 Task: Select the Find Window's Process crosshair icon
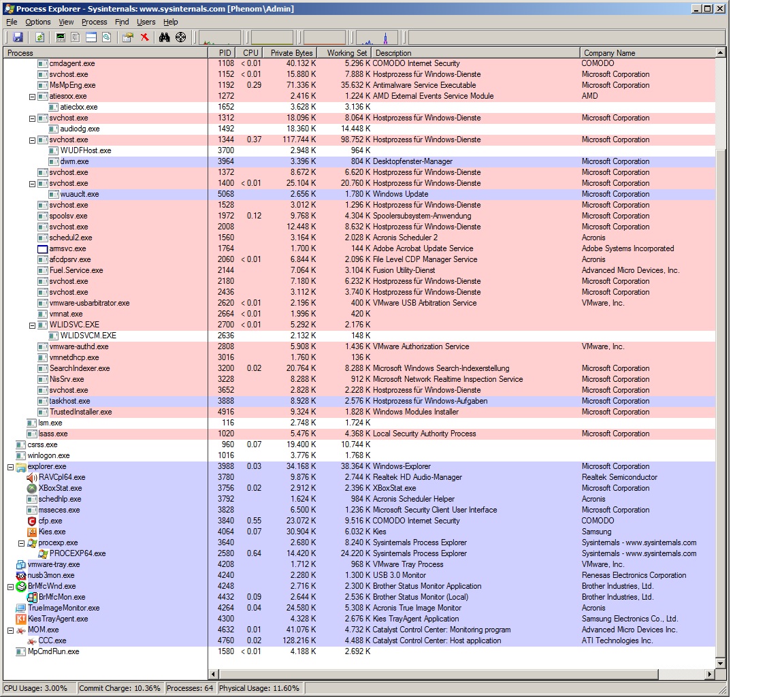(x=180, y=37)
